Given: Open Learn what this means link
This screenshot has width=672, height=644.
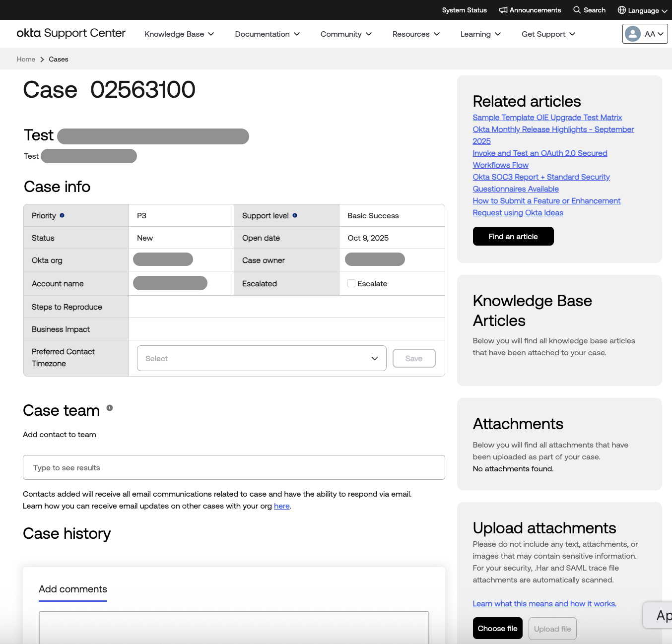Looking at the screenshot, I should [544, 604].
